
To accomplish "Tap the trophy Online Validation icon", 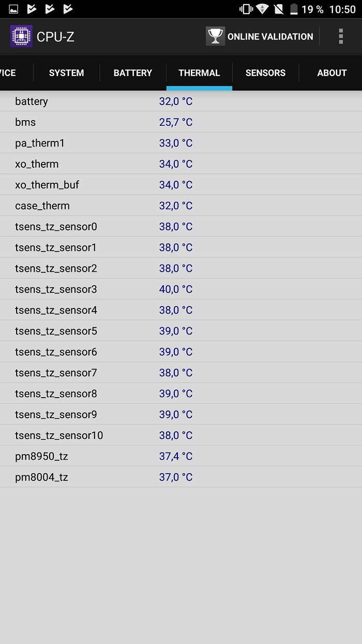I will coord(215,36).
